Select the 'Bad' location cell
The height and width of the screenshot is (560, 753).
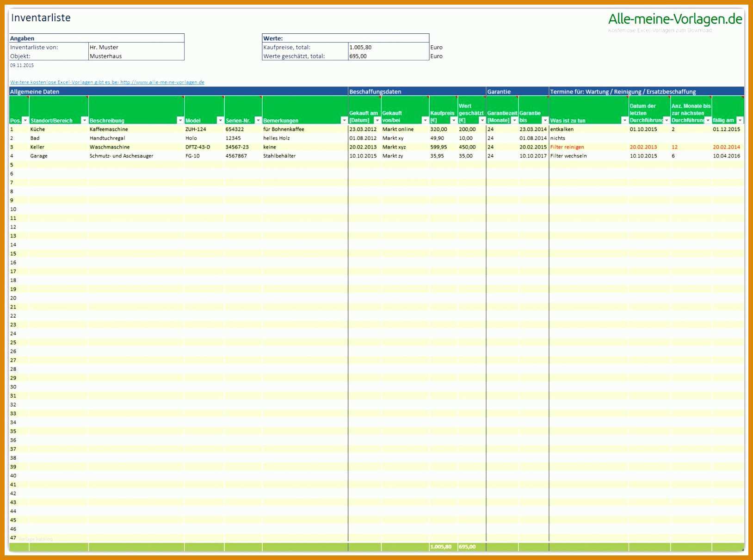58,138
